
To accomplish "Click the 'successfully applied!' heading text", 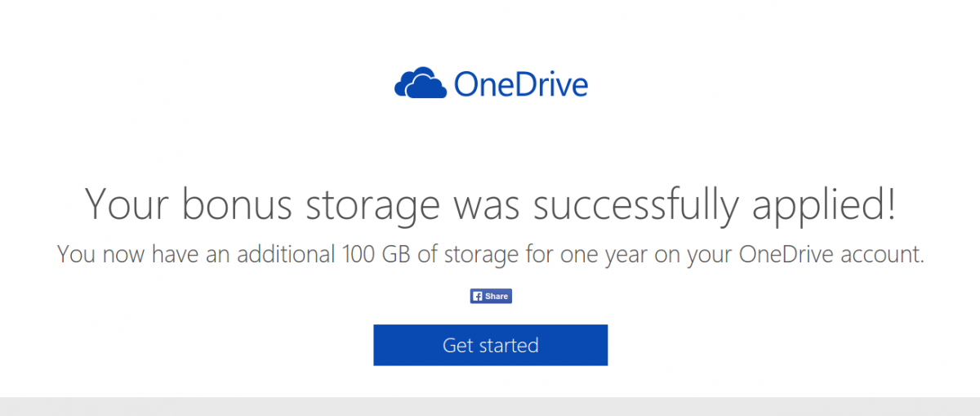I will [x=715, y=206].
